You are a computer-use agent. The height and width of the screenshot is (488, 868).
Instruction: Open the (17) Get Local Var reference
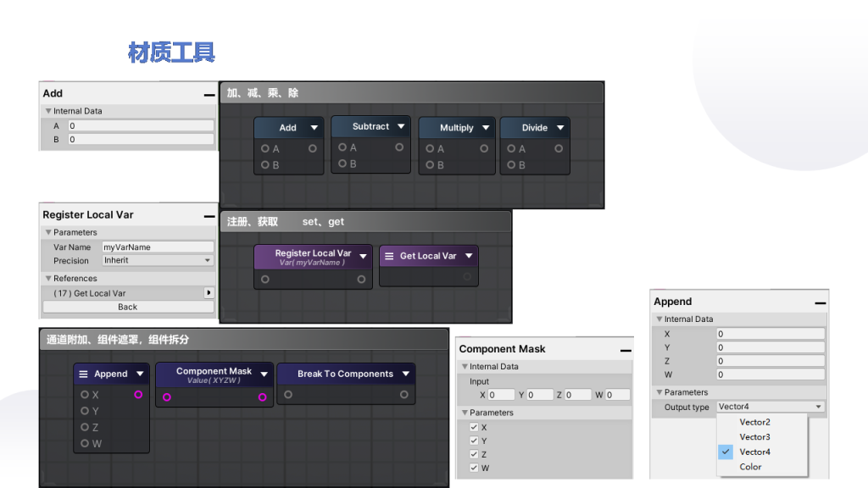pos(128,293)
